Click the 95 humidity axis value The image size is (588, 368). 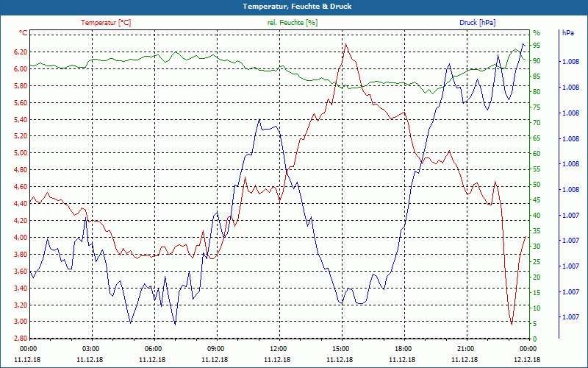pyautogui.click(x=537, y=46)
